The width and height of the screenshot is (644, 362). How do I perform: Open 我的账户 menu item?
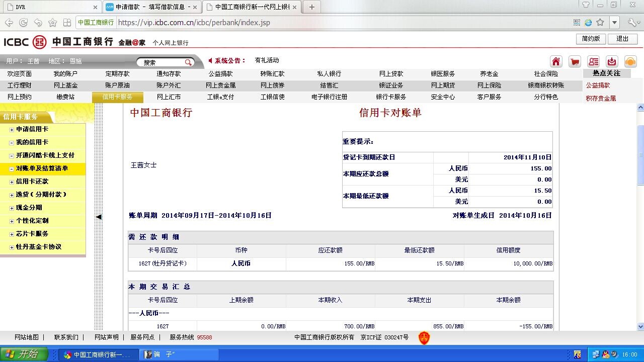pyautogui.click(x=65, y=74)
